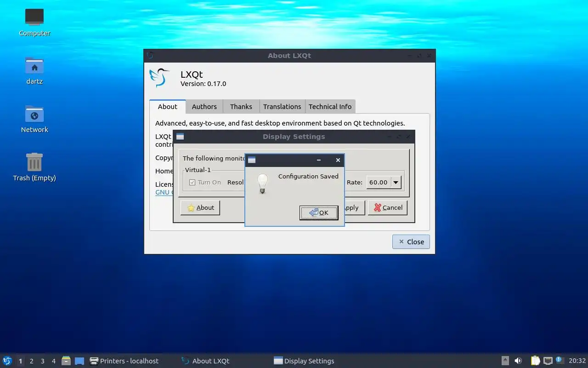588x368 pixels.
Task: Click the Configuration Saved message text
Action: coord(308,176)
